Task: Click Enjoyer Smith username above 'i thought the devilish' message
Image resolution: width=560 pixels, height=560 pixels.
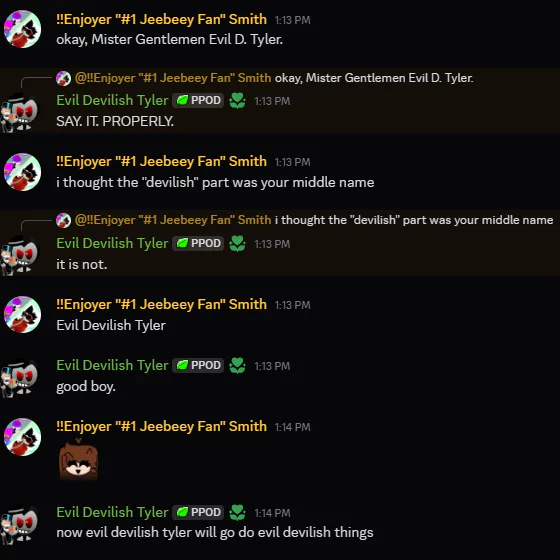Action: (161, 161)
